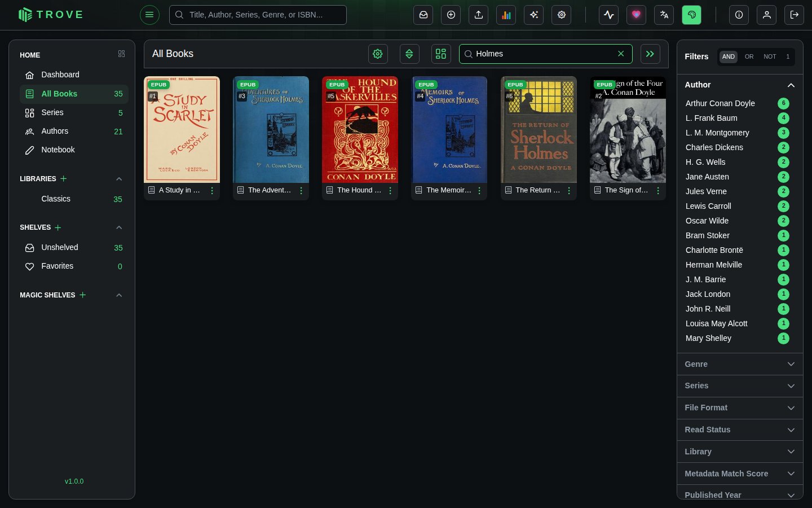Click the upload book icon
812x508 pixels.
coord(479,15)
